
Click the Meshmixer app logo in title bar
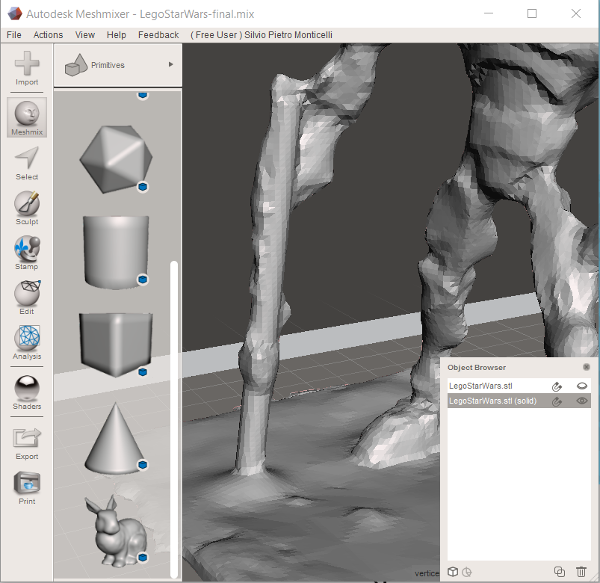tap(15, 14)
